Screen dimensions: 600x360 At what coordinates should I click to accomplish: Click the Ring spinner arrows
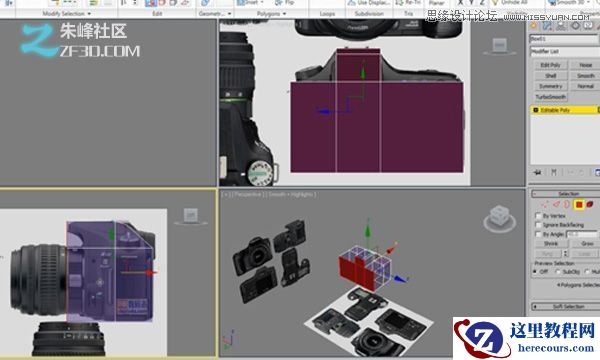566,253
